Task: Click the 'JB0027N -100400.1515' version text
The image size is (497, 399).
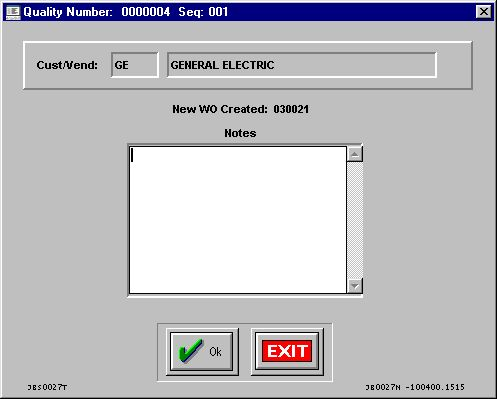Action: point(415,387)
